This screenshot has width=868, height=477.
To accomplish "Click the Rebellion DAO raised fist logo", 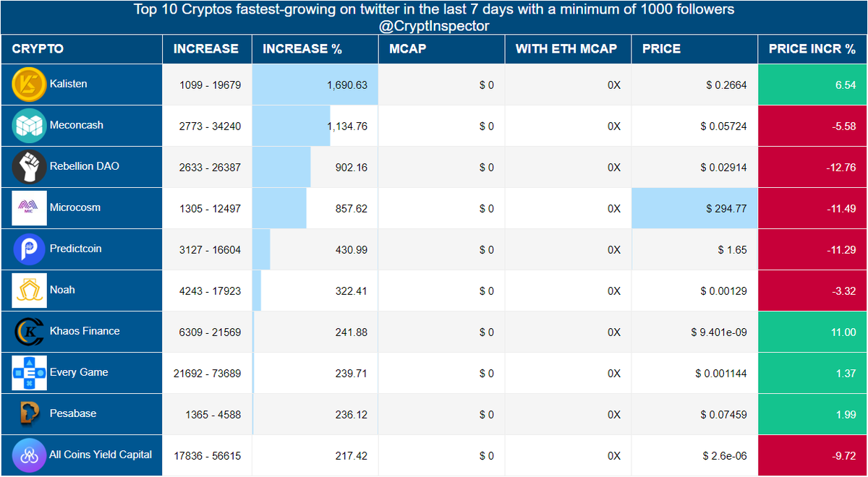I will 30,167.
